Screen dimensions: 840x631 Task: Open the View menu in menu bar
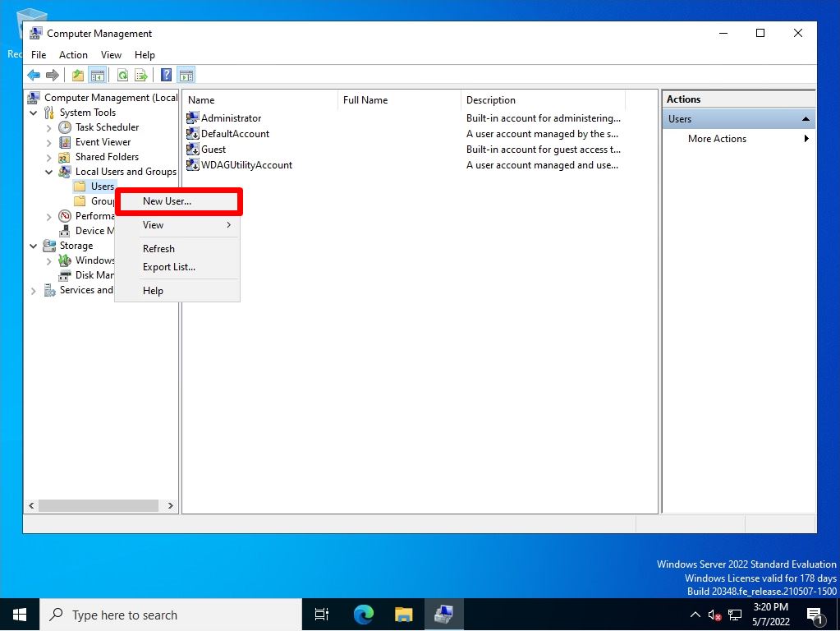(111, 55)
